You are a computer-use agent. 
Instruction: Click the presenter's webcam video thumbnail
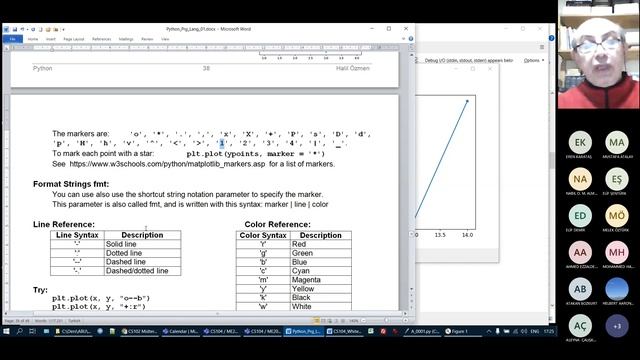point(599,54)
